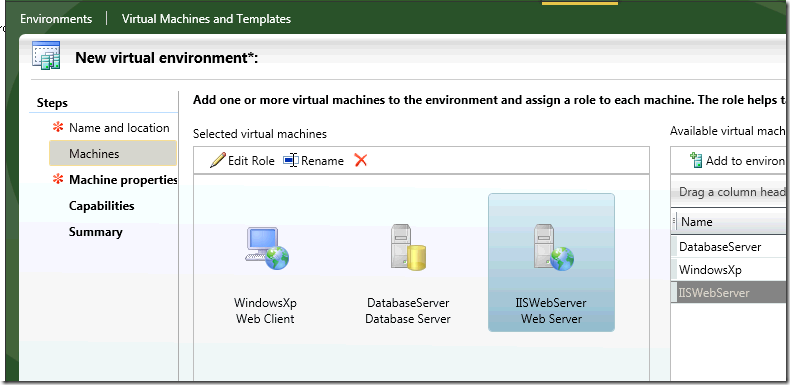Click the WindowsXp Web Client label
The height and width of the screenshot is (385, 790).
[x=265, y=311]
